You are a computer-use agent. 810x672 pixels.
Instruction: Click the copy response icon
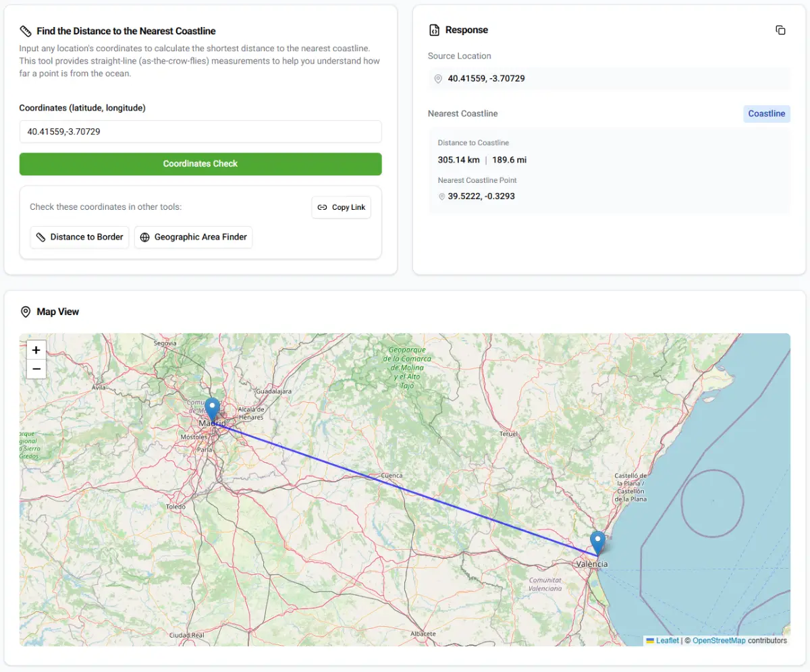pyautogui.click(x=780, y=30)
